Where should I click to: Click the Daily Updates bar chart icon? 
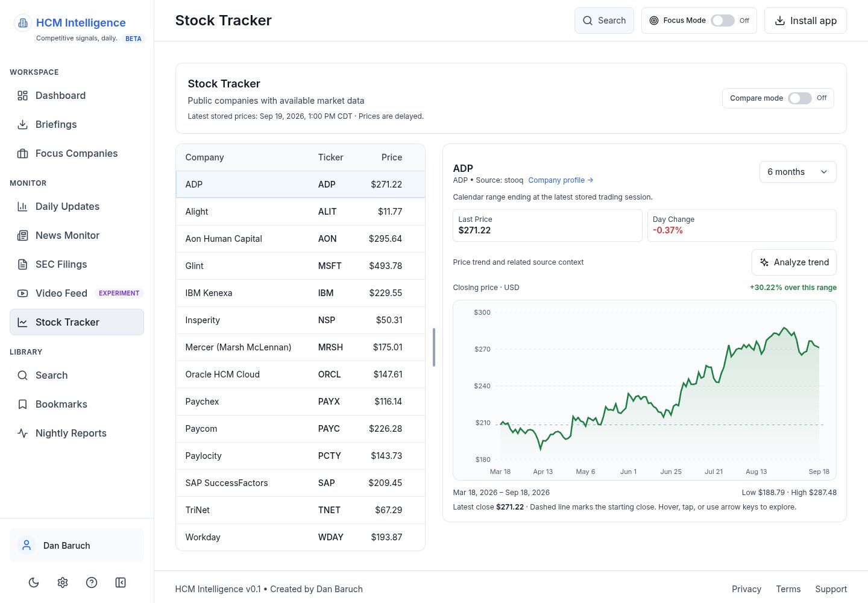click(23, 206)
